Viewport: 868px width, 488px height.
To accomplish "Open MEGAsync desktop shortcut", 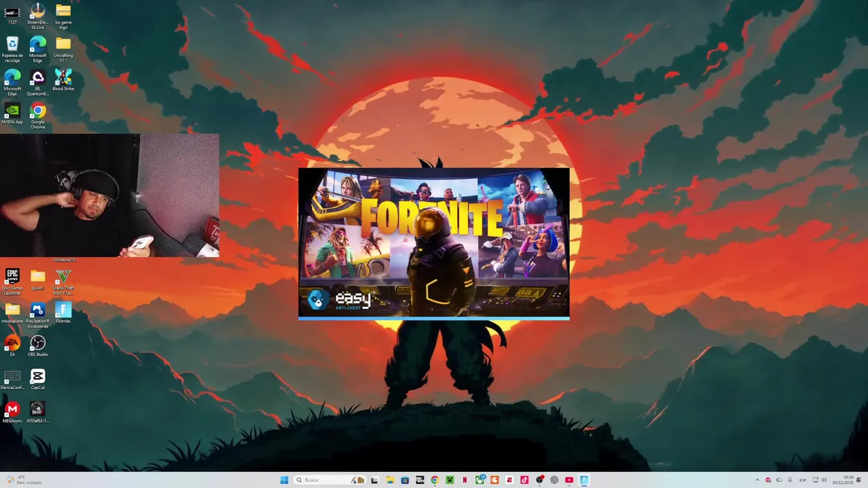I will pyautogui.click(x=12, y=412).
